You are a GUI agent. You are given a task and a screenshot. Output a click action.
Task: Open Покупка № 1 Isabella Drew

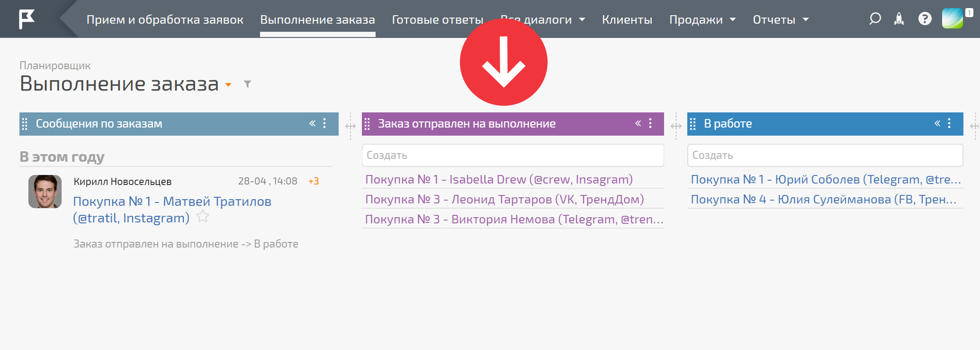(x=499, y=179)
